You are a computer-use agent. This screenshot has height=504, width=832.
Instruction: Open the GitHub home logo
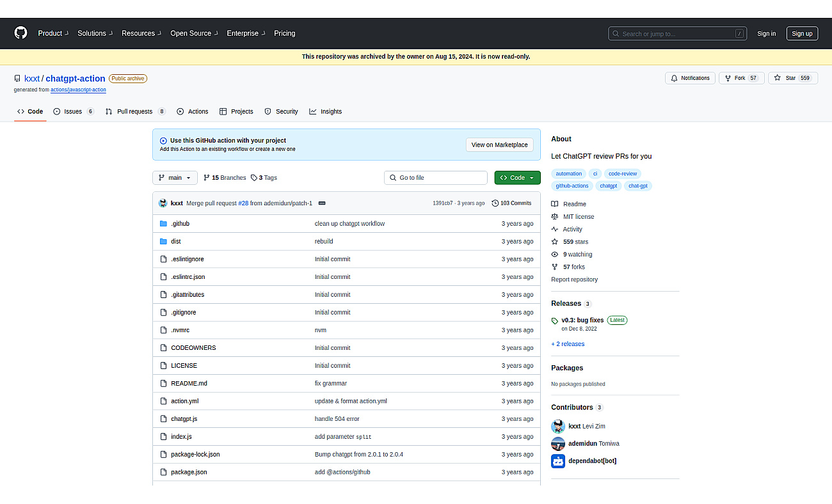tap(21, 33)
